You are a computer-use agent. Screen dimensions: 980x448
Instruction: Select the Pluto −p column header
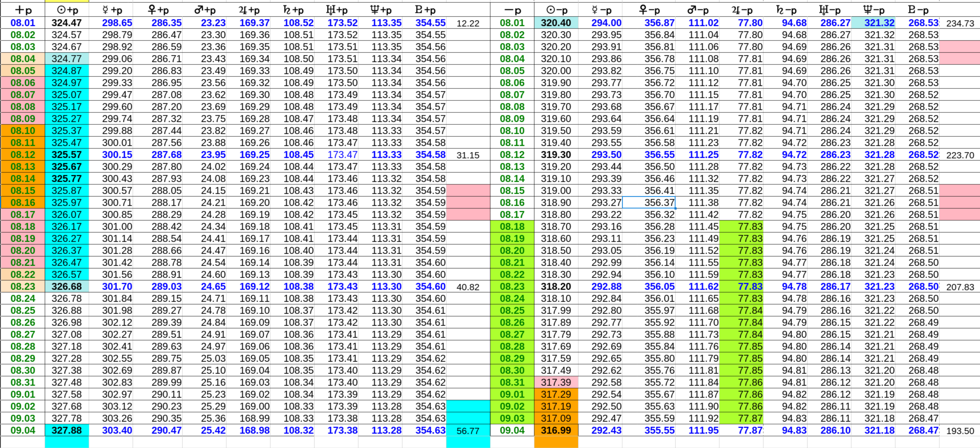918,10
